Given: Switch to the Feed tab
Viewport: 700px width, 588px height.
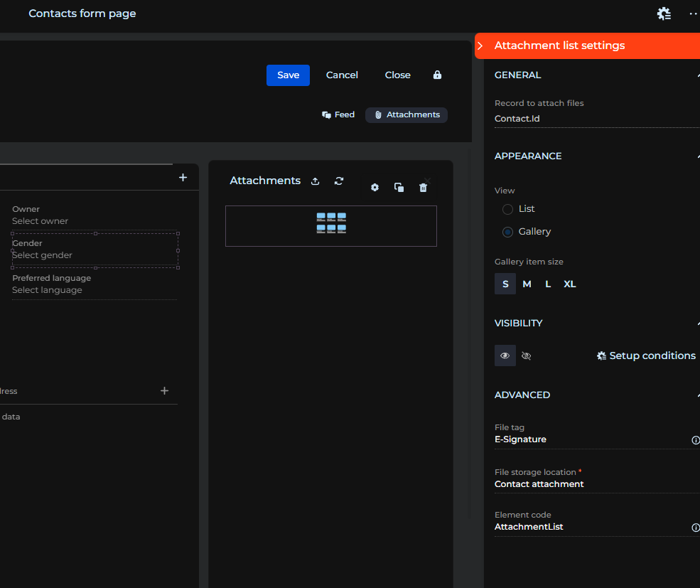Looking at the screenshot, I should click(338, 115).
